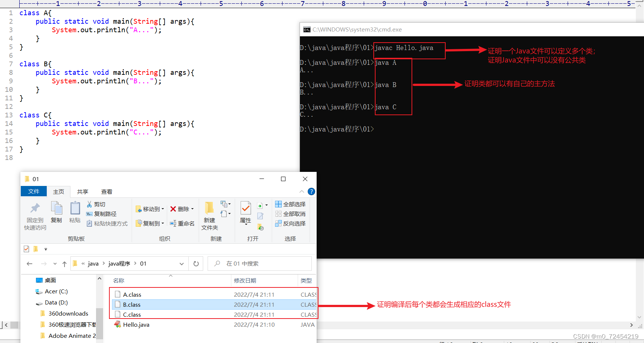Click 复制路径 copy path icon

[89, 214]
